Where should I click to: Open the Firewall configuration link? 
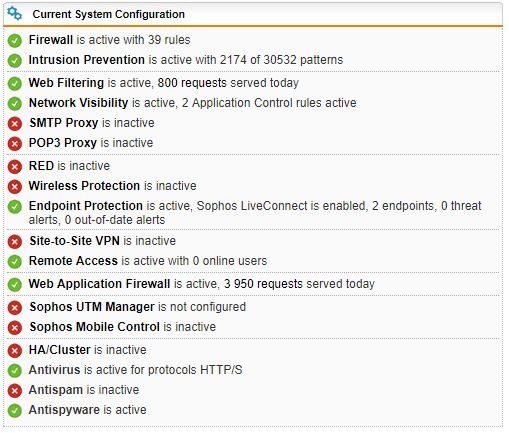[51, 40]
